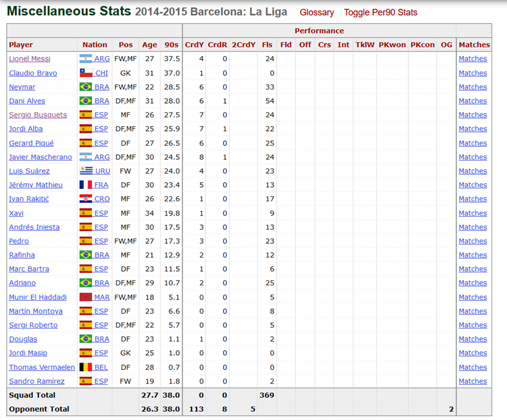Image resolution: width=507 pixels, height=420 pixels.
Task: Open Martín Montoya player link
Action: [x=36, y=311]
